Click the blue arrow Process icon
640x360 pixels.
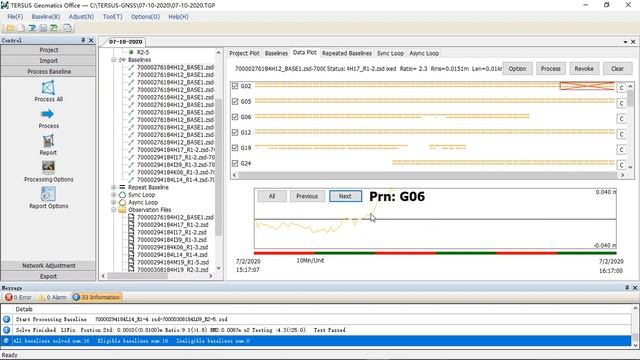(x=47, y=114)
